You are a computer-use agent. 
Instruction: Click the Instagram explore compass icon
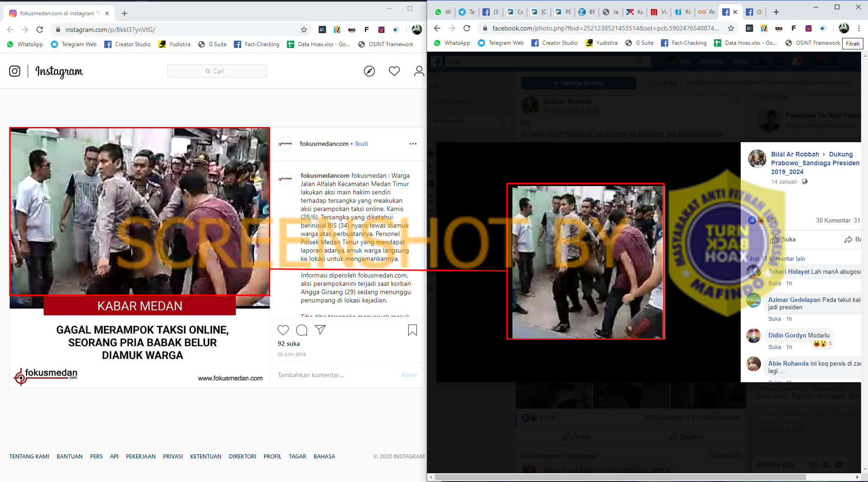pyautogui.click(x=369, y=71)
